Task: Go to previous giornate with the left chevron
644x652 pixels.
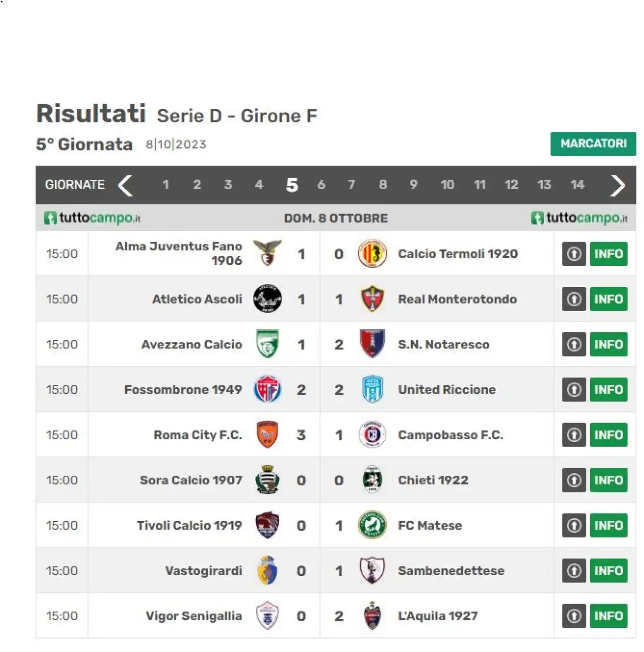Action: (125, 185)
